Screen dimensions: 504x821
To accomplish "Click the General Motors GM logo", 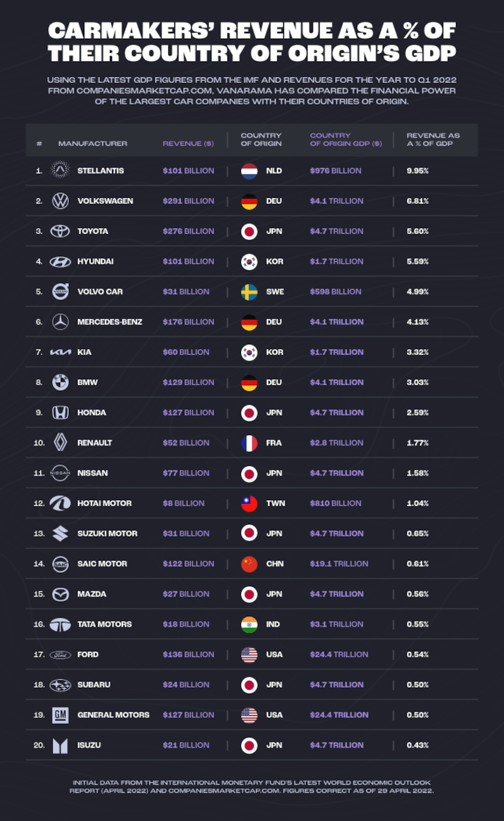I will click(x=60, y=715).
